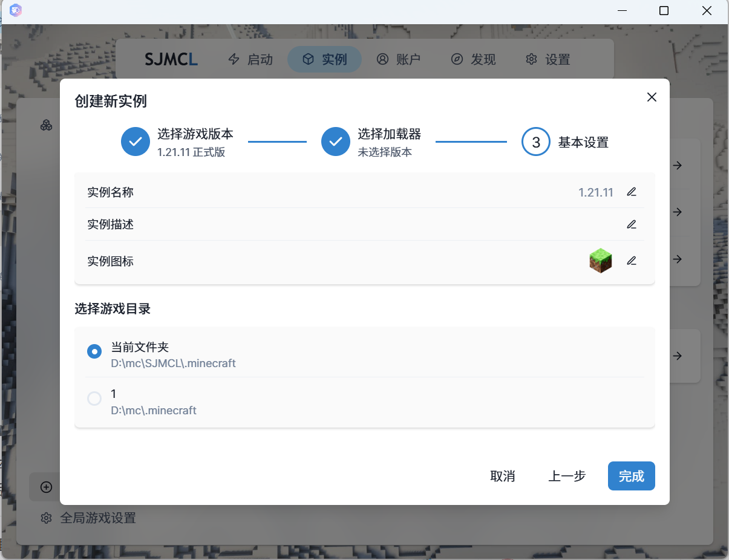Image resolution: width=729 pixels, height=560 pixels.
Task: Close the 创建新实例 dialog with X
Action: (652, 97)
